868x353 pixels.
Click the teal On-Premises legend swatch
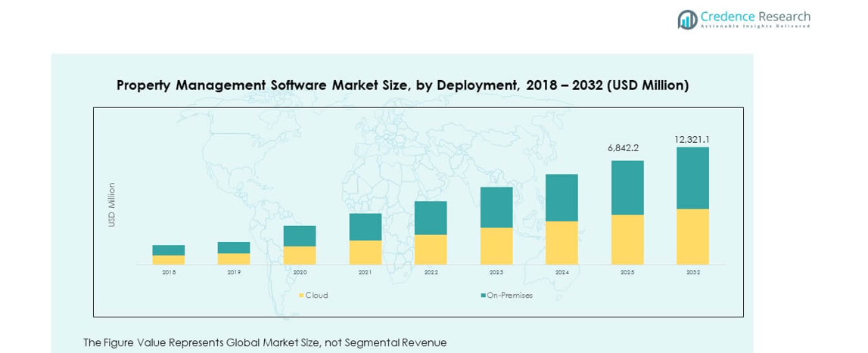click(x=482, y=296)
